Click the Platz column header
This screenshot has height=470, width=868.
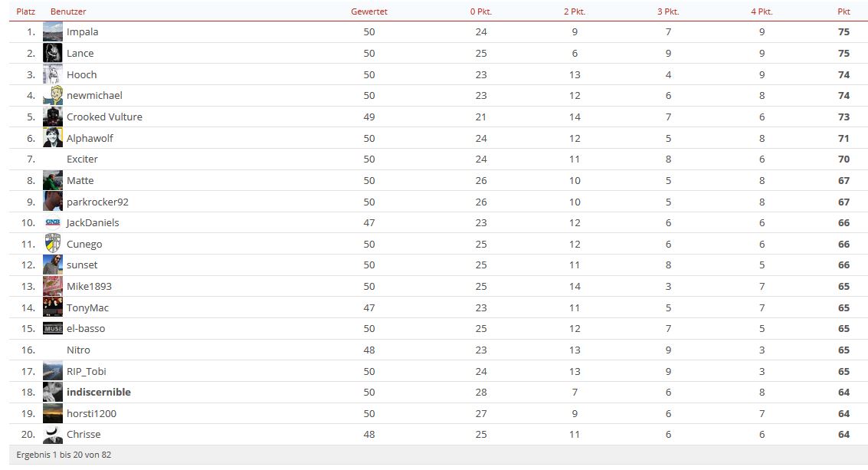click(x=25, y=12)
